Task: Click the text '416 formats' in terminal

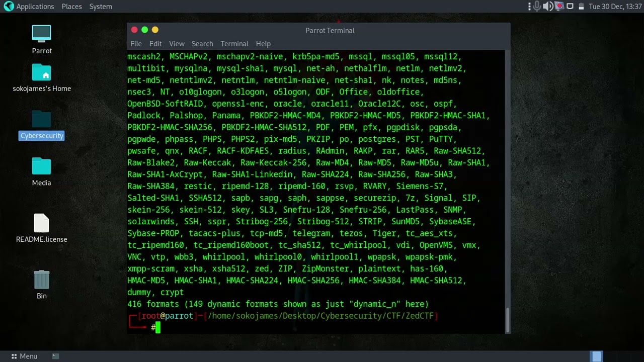Action: [153, 304]
